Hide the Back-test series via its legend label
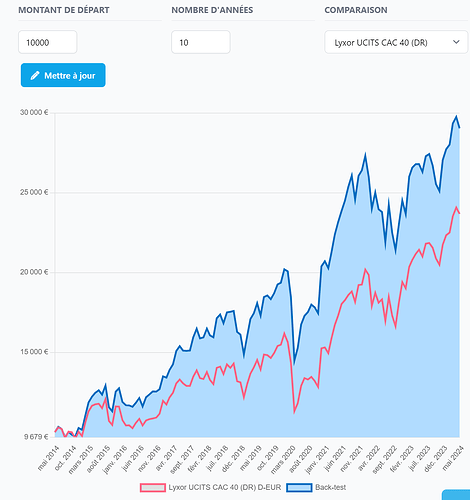 point(331,487)
